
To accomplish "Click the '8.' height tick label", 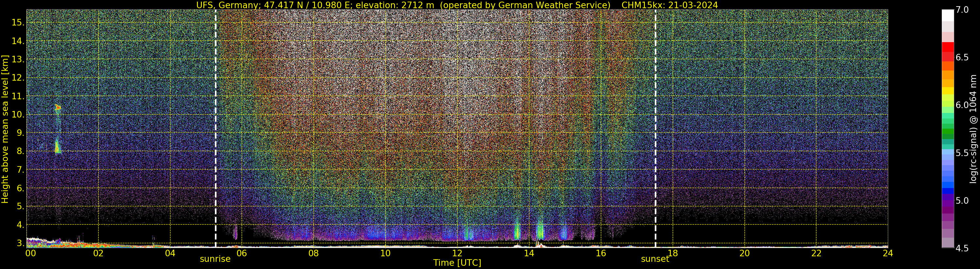I will coord(21,151).
